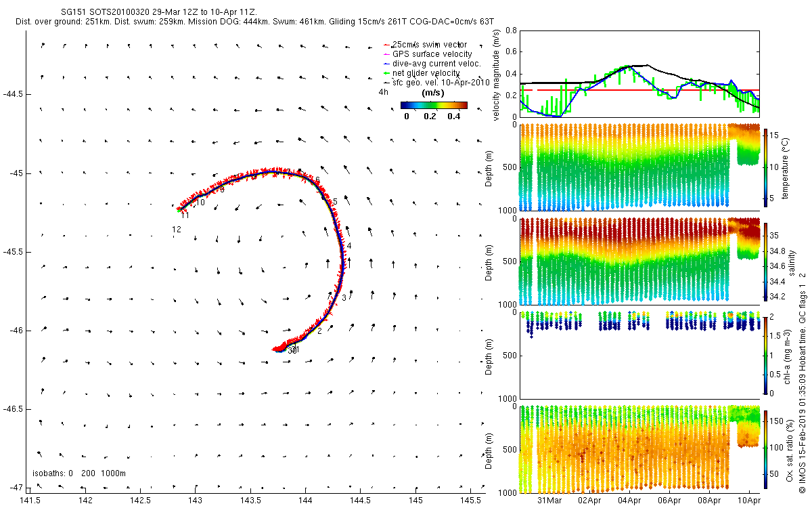Click the "145.5" longitude tick label
Screen dimensions: 812x508
470,501
